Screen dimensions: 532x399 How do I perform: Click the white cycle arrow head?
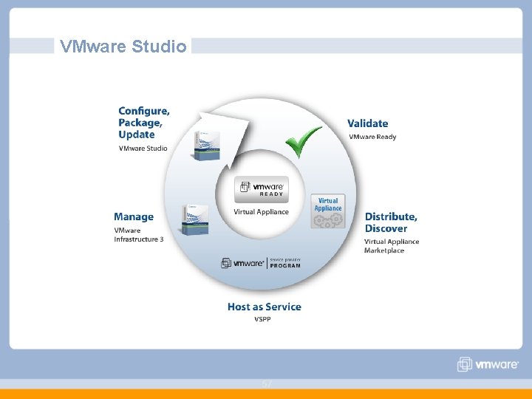228,136
